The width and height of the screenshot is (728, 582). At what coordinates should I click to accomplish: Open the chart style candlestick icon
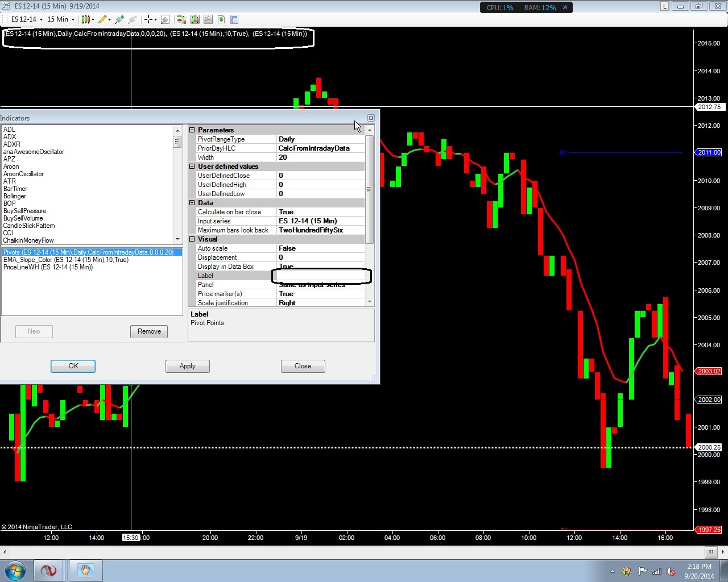point(85,19)
